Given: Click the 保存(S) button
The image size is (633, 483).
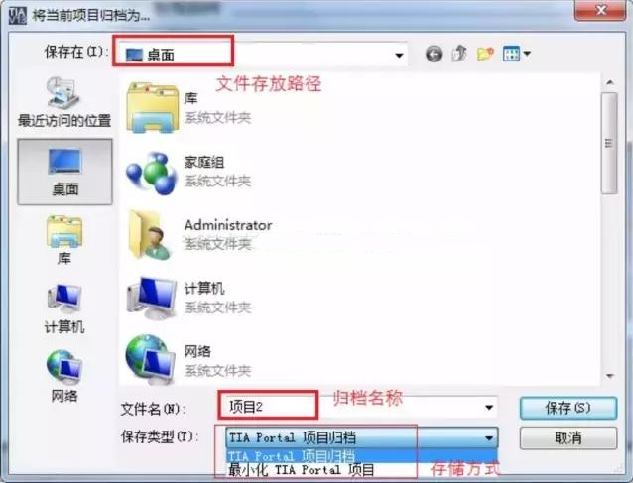Looking at the screenshot, I should (568, 408).
